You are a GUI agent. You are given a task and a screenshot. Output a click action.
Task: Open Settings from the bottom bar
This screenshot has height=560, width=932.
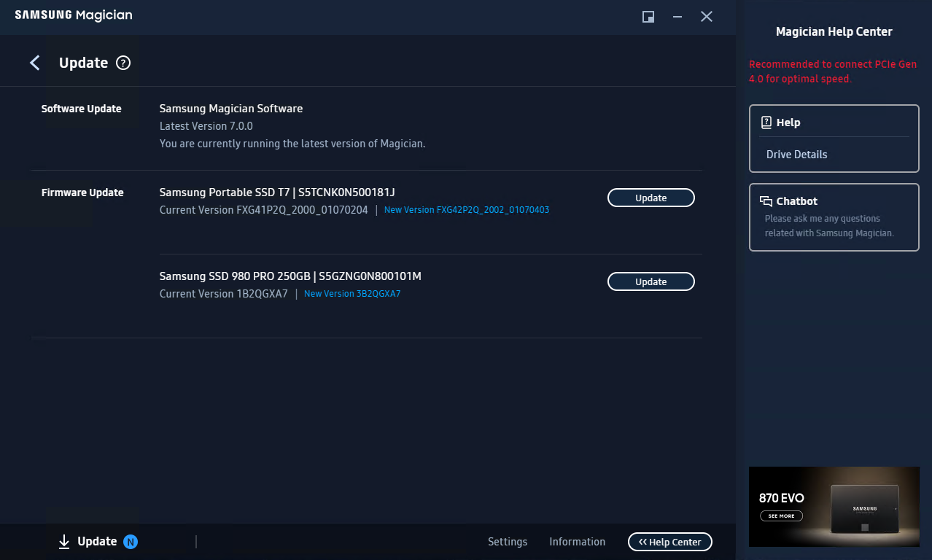click(x=508, y=542)
